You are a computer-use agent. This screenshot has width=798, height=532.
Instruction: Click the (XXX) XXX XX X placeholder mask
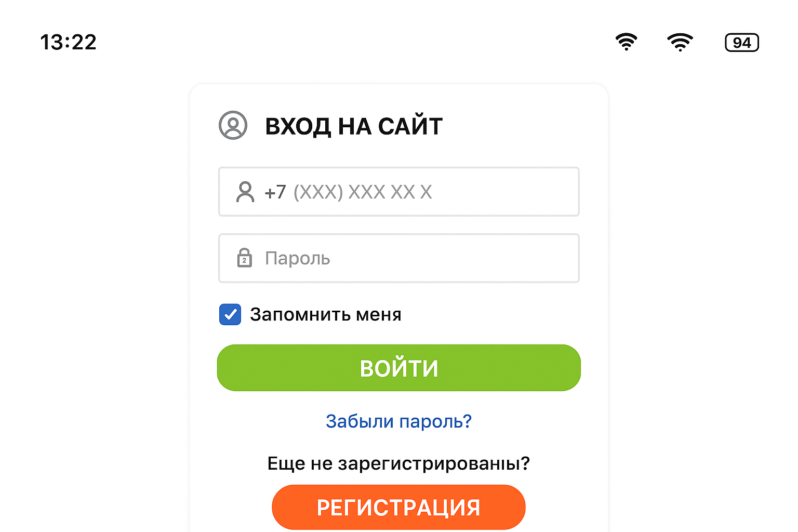click(363, 192)
